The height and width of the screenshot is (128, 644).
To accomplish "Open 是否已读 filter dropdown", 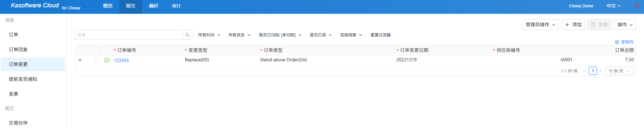I will pos(321,35).
